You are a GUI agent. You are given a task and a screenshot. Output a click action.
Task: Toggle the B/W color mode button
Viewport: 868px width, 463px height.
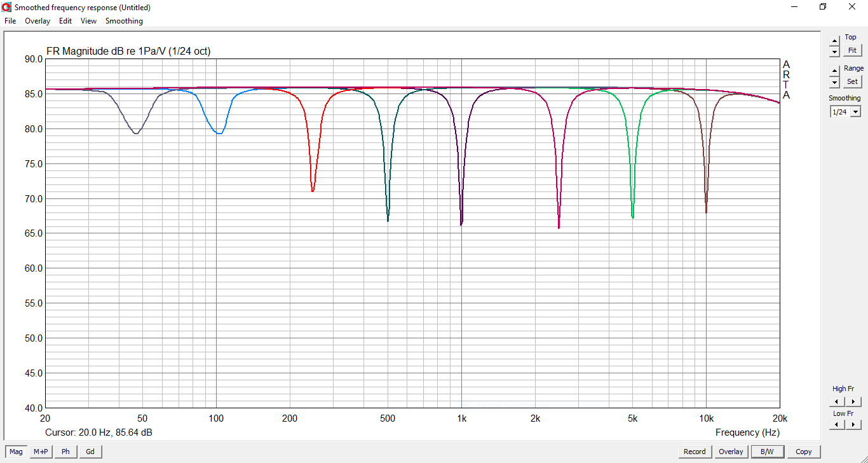tap(768, 452)
